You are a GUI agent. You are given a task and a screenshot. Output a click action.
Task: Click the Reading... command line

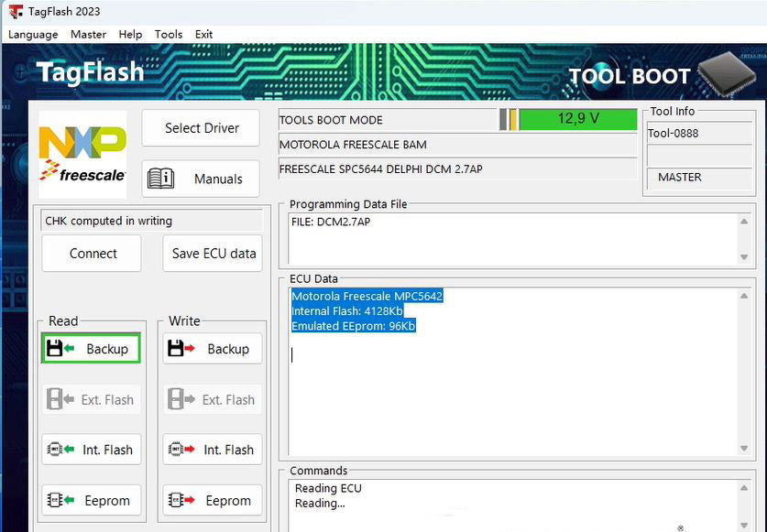(320, 503)
